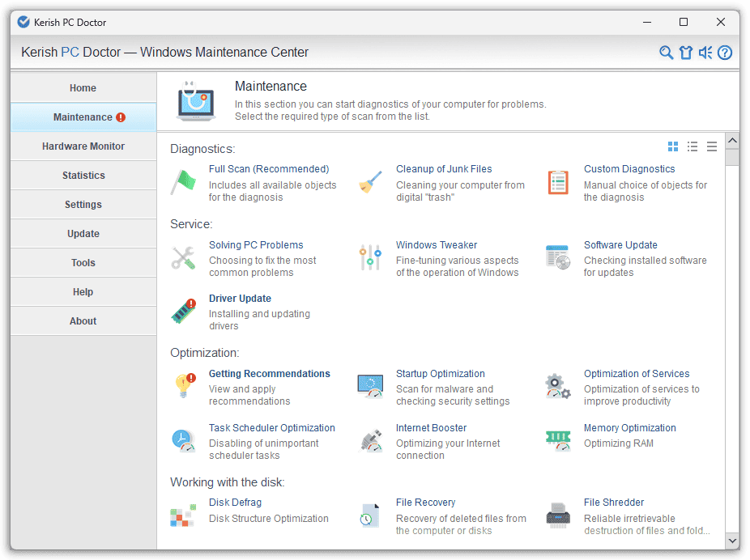Switch to compact list view
Image resolution: width=750 pixels, height=560 pixels.
tap(712, 146)
